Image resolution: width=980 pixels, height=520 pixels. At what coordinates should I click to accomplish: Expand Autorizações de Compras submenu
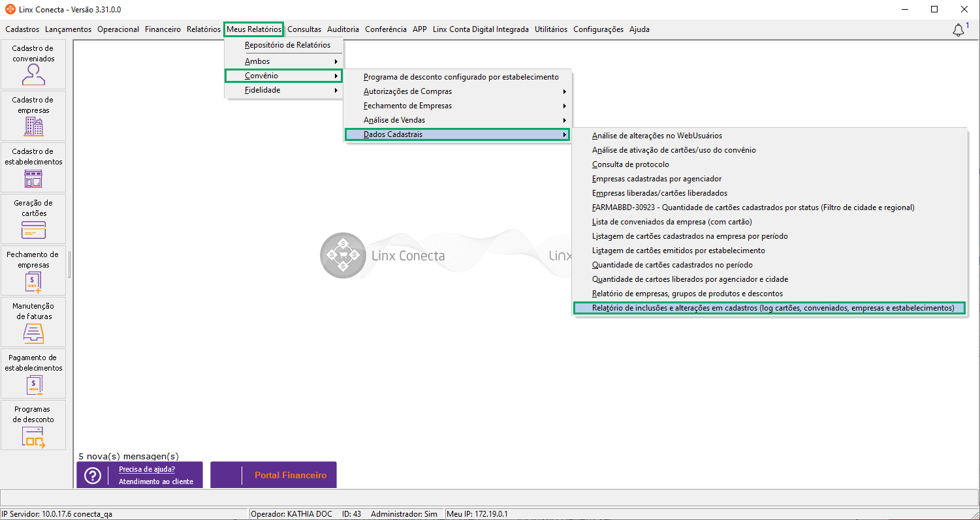click(458, 91)
